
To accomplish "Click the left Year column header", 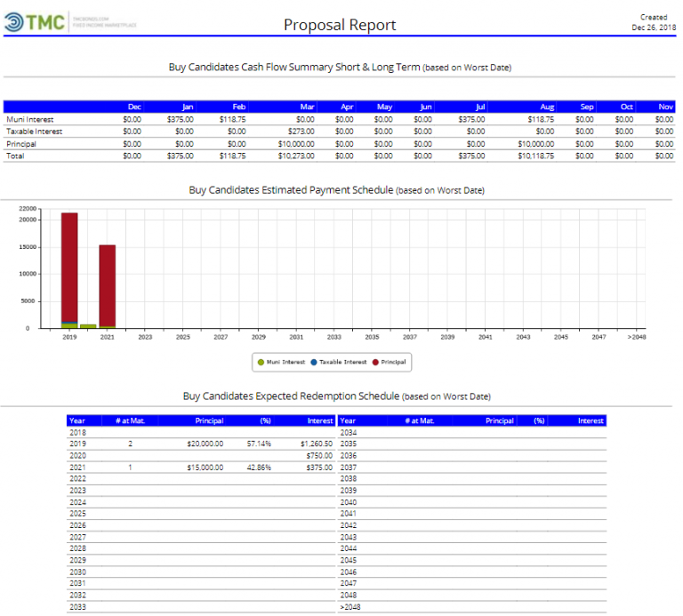I will point(77,421).
